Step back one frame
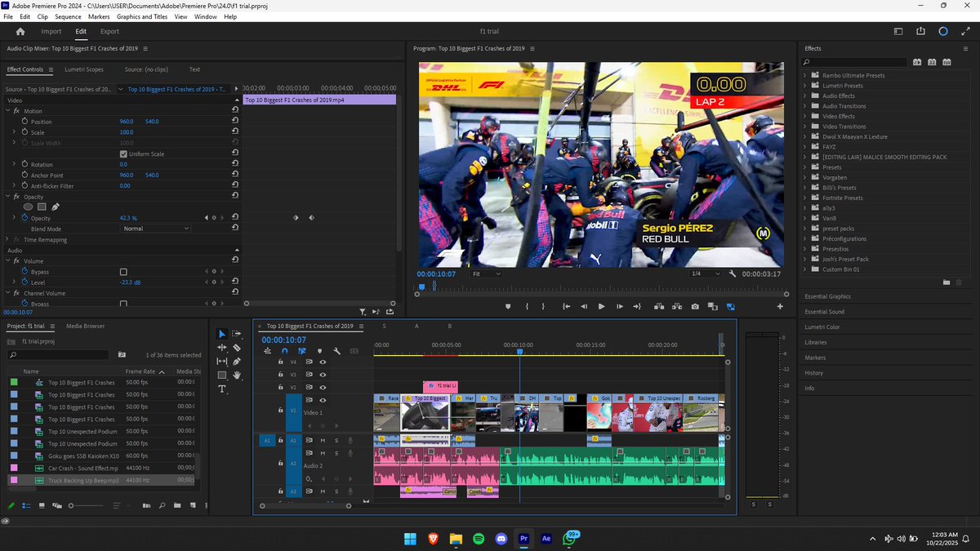 tap(584, 306)
